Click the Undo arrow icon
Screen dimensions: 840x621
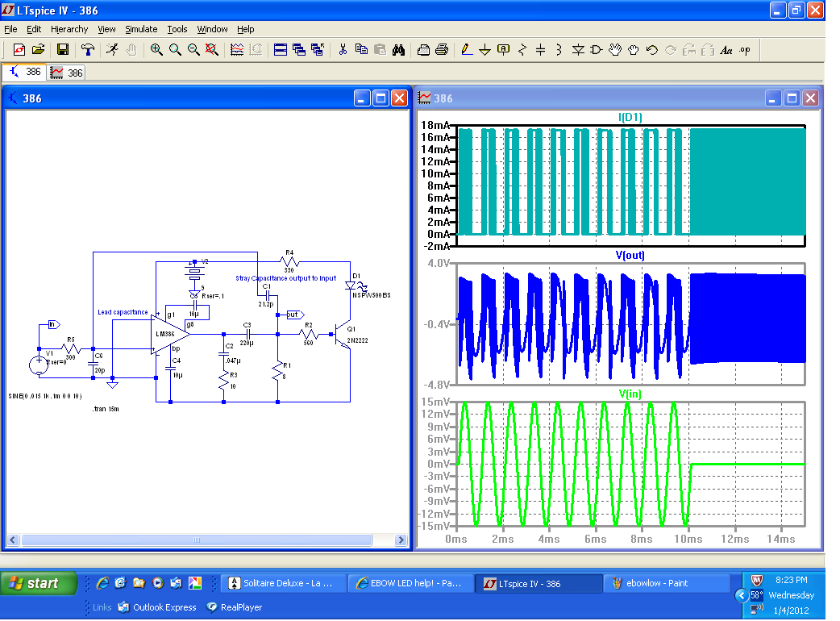652,50
